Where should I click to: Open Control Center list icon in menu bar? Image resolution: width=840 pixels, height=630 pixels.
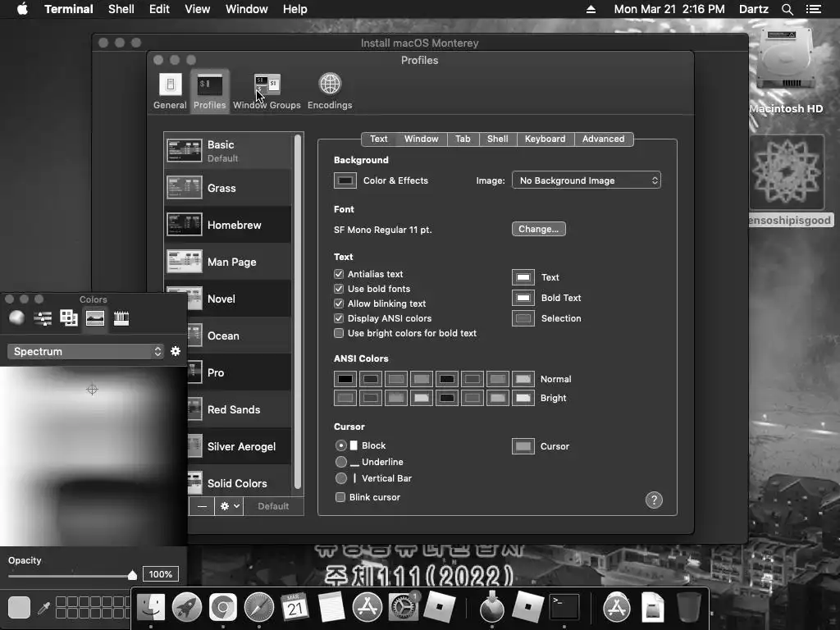[813, 9]
